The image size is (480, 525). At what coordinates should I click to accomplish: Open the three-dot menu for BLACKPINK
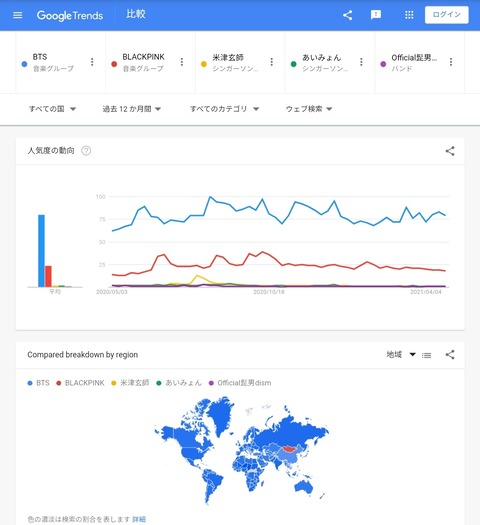tap(182, 62)
